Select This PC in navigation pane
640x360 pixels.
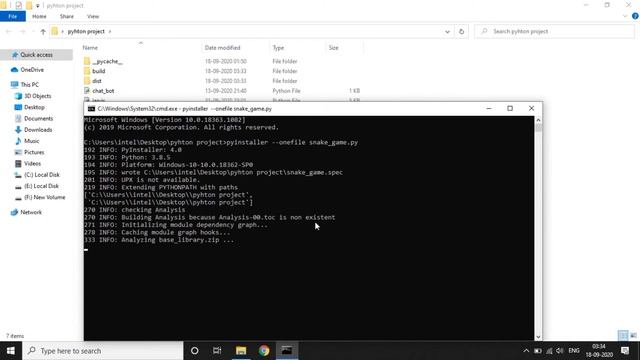point(29,84)
